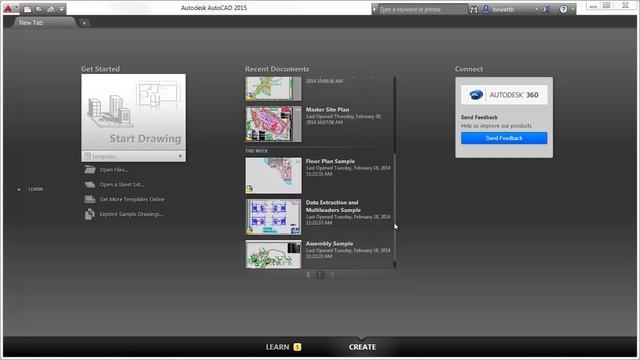Viewport: 640px width, 360px height.
Task: Click the blue Send Feedback button
Action: 504,138
